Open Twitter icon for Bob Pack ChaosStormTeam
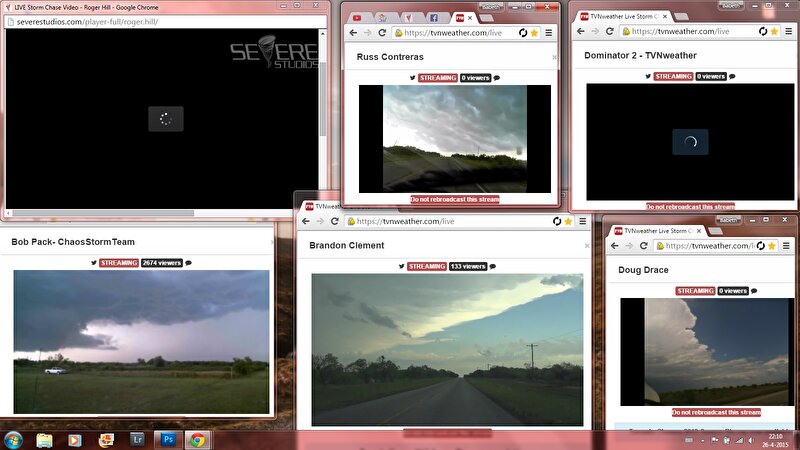This screenshot has width=800, height=450. coord(94,263)
